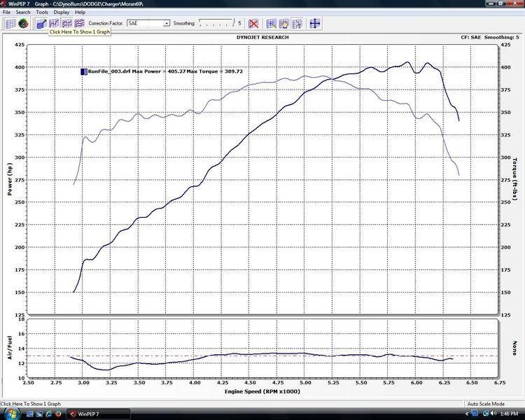Viewport: 525px width, 420px height.
Task: Click the color wheel options icon
Action: [x=23, y=23]
